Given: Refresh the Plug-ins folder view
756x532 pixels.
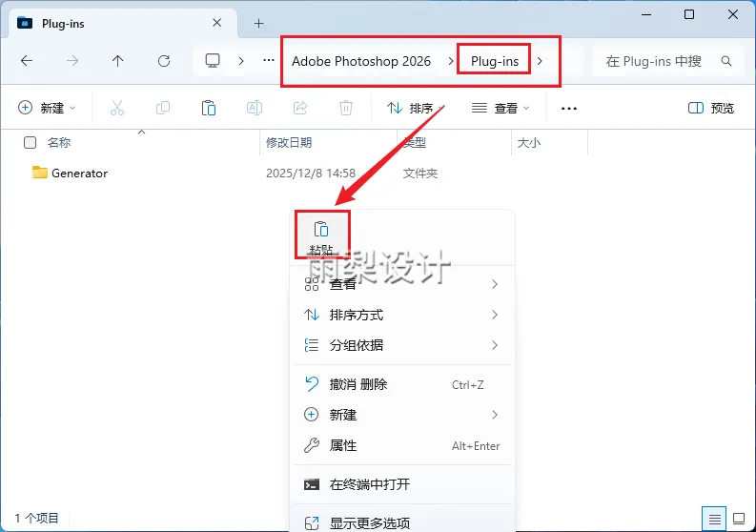Looking at the screenshot, I should pos(164,61).
